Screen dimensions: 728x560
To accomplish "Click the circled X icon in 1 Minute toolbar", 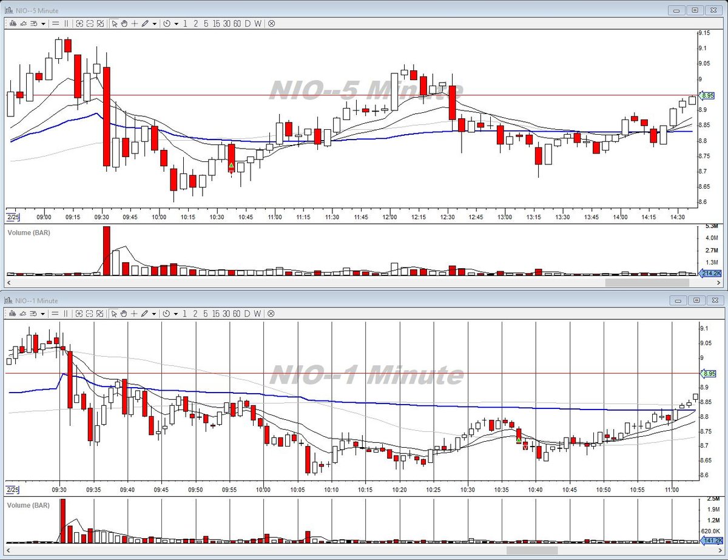I will tap(271, 314).
